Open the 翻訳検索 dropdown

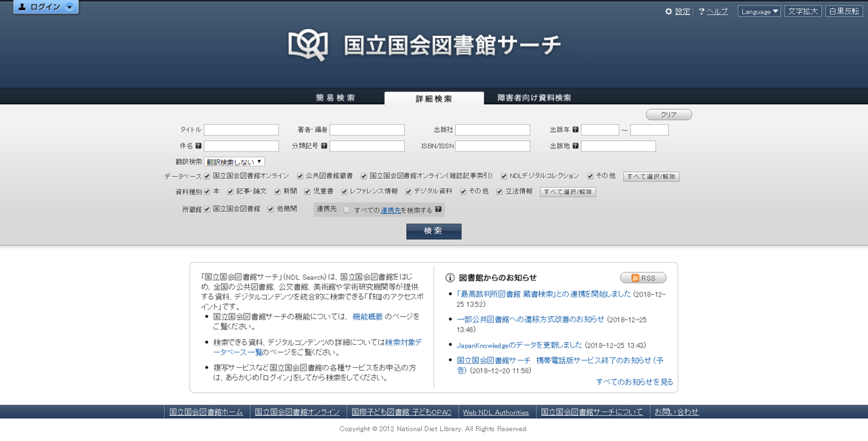pyautogui.click(x=235, y=162)
